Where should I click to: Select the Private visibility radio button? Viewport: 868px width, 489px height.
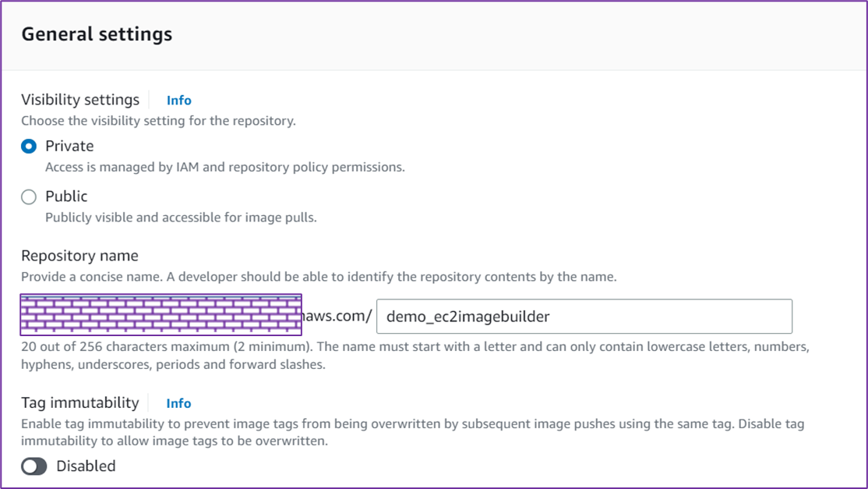click(29, 147)
